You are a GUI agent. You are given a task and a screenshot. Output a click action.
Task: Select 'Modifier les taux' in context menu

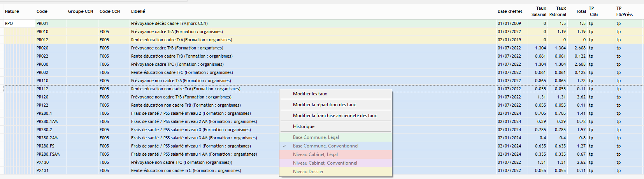pos(310,94)
